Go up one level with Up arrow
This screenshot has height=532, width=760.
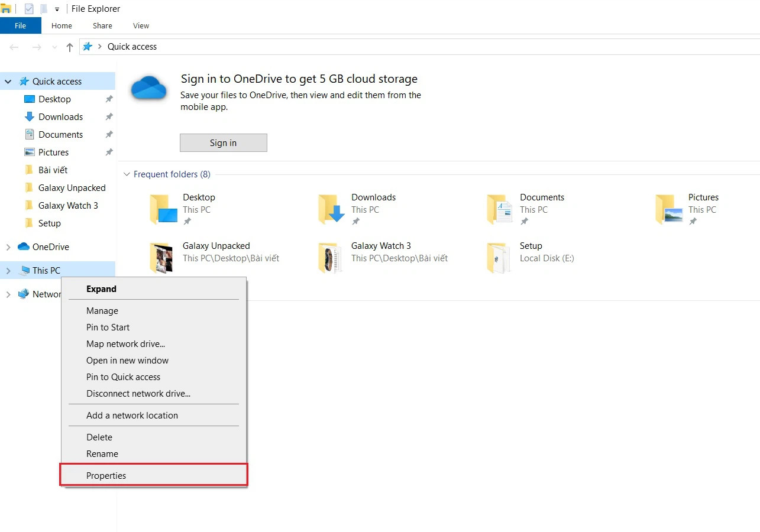coord(70,47)
